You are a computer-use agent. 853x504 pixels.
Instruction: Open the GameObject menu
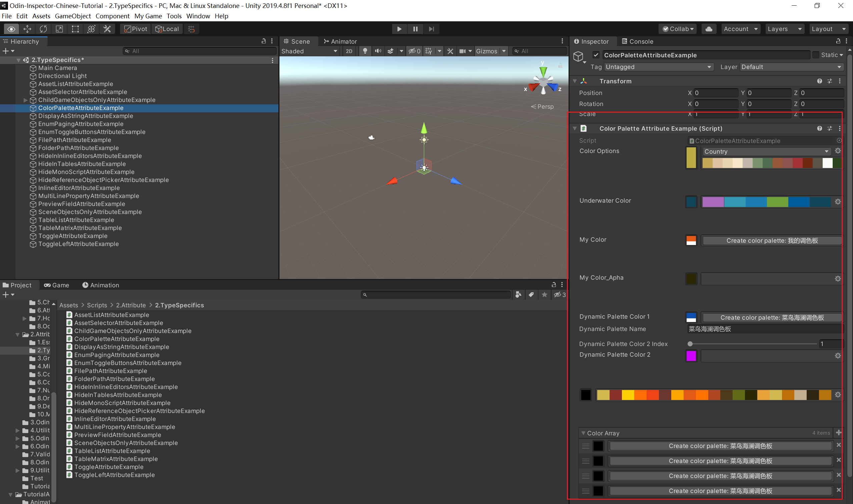coord(73,16)
